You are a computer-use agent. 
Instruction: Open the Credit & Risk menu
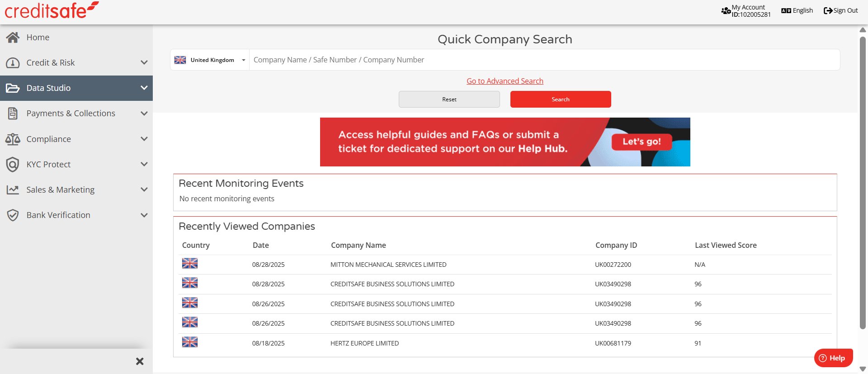tap(76, 62)
